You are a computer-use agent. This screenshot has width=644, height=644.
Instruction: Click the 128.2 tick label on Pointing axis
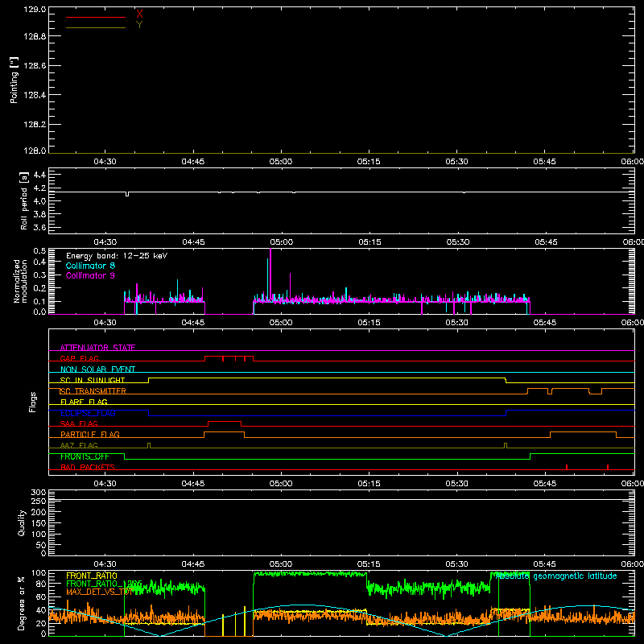coord(35,125)
